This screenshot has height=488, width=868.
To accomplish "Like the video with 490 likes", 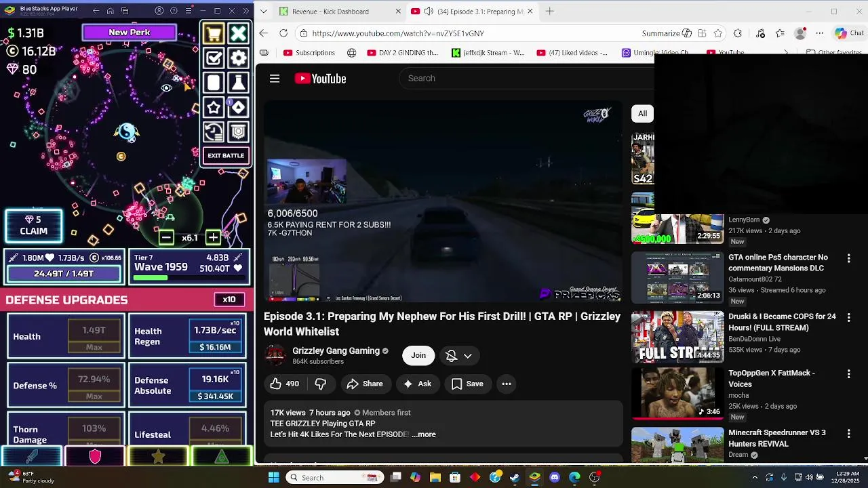I will click(285, 384).
